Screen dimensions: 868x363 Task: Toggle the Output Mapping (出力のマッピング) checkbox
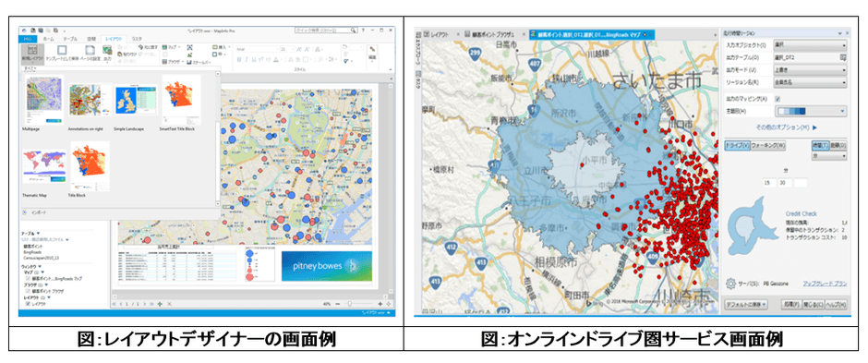[x=778, y=99]
